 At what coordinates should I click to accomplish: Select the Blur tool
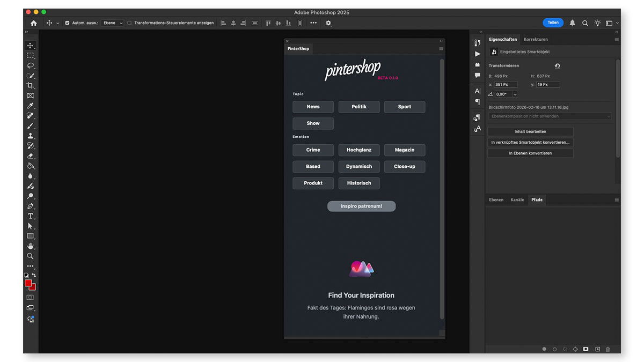31,176
